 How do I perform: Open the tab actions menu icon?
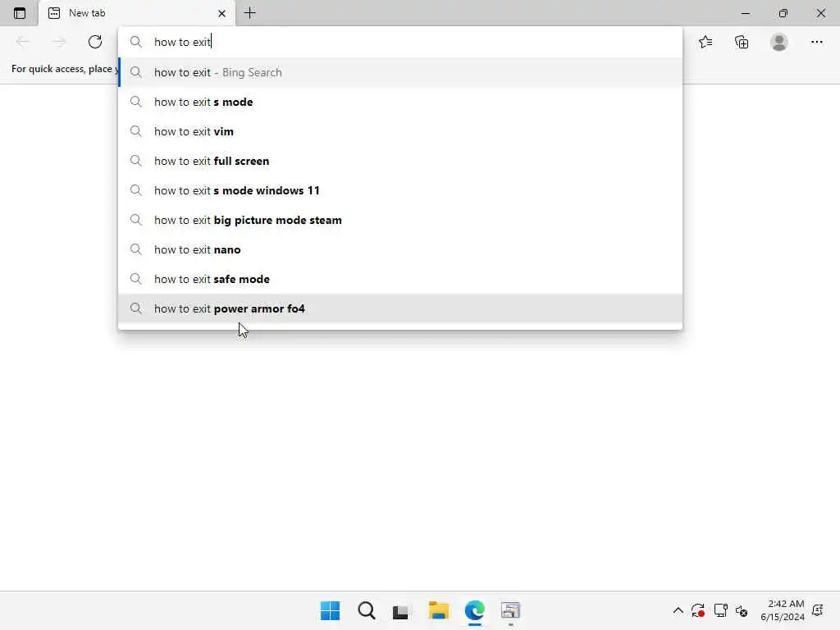click(x=20, y=13)
